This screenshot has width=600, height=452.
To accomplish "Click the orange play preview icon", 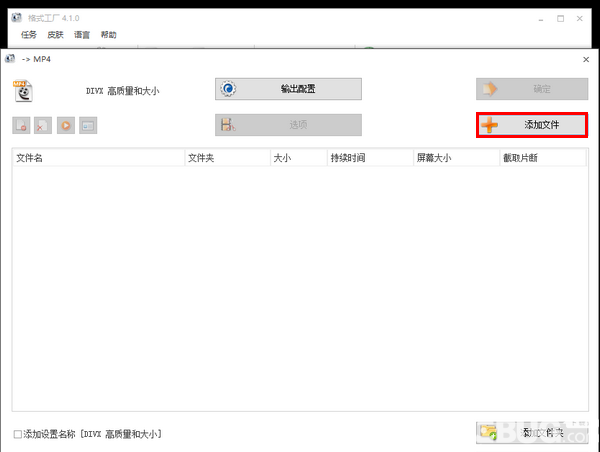I will 66,125.
